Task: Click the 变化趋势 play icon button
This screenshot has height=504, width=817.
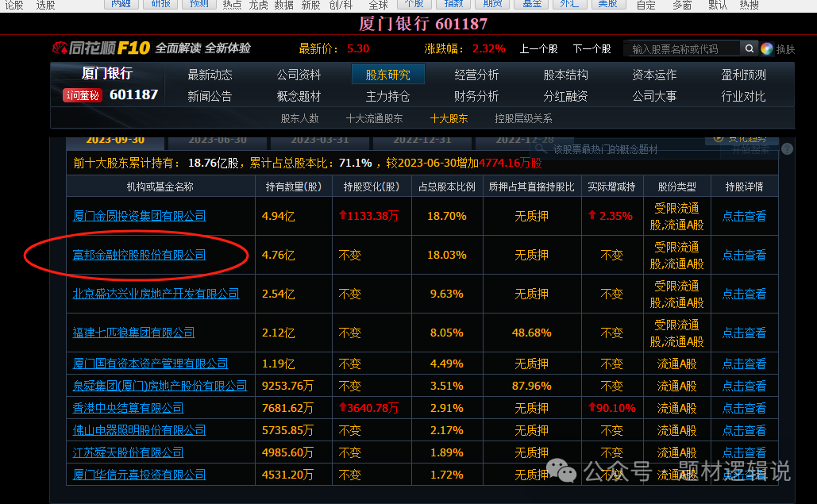Action: coord(719,139)
